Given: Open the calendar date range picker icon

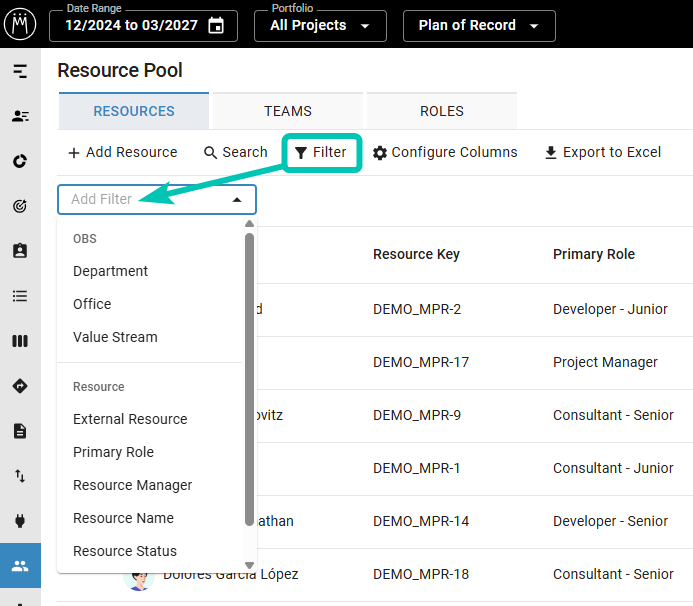Looking at the screenshot, I should click(216, 26).
